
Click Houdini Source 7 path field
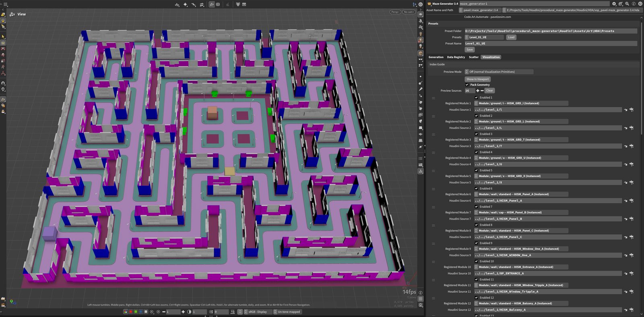(x=548, y=219)
